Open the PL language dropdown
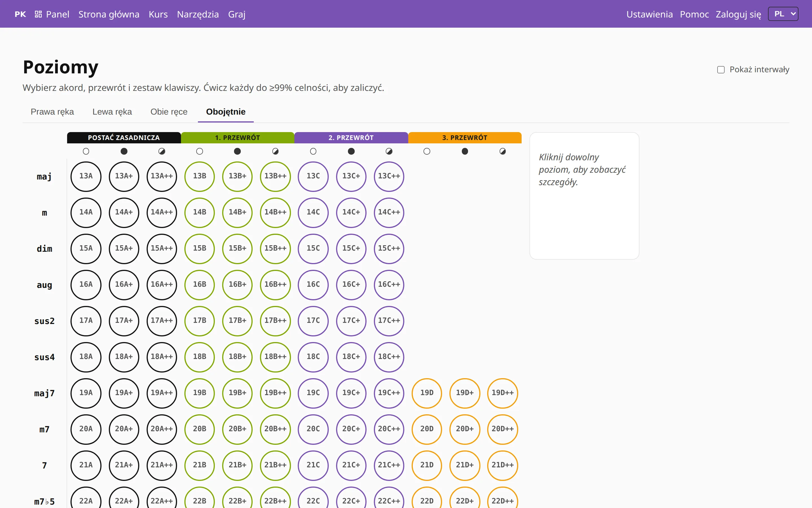The width and height of the screenshot is (812, 508). tap(783, 14)
